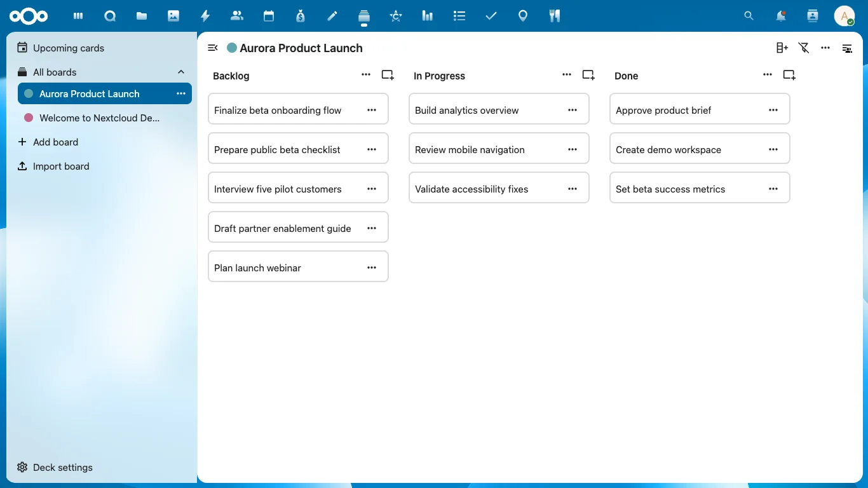
Task: Open the filter options icon
Action: coord(804,48)
